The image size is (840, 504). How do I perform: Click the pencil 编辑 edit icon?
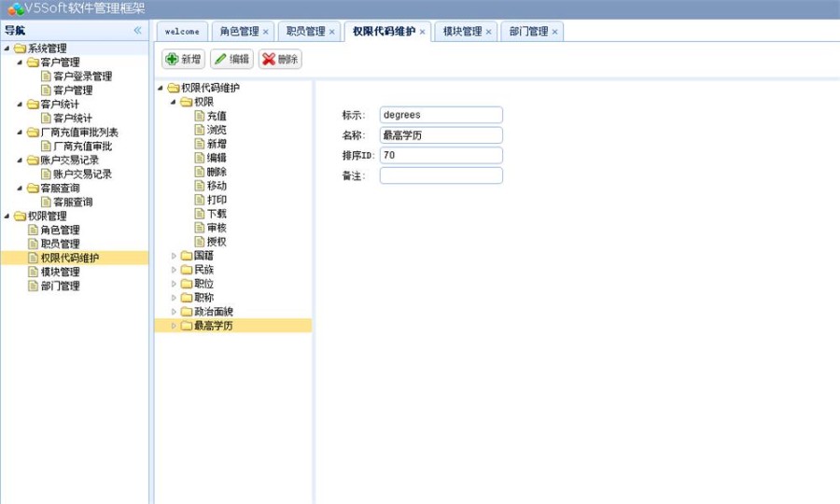[220, 59]
